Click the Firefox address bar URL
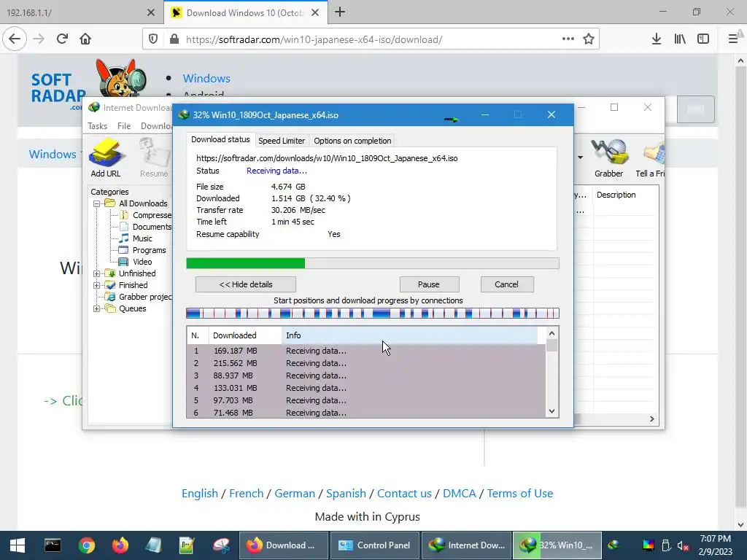747x560 pixels. coord(314,39)
